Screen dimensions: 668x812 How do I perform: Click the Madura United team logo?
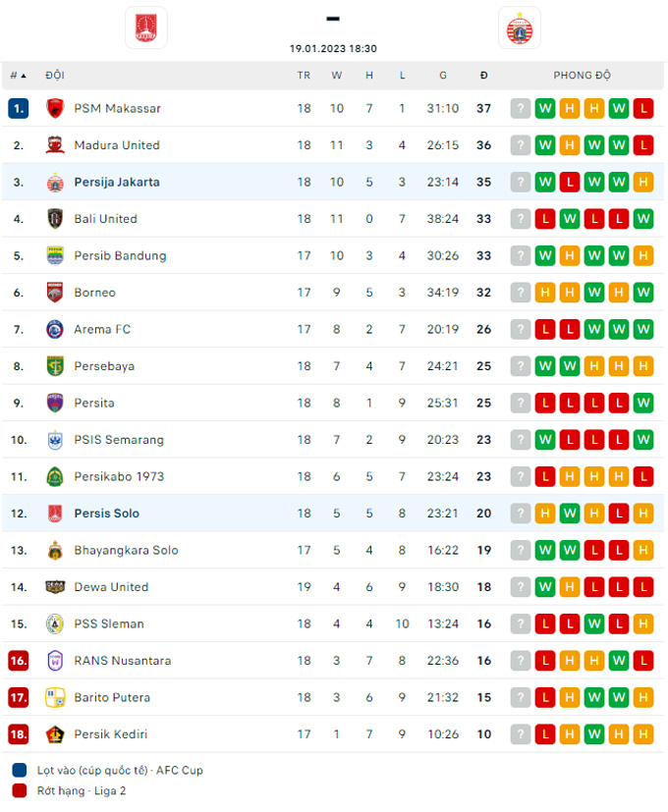55,145
